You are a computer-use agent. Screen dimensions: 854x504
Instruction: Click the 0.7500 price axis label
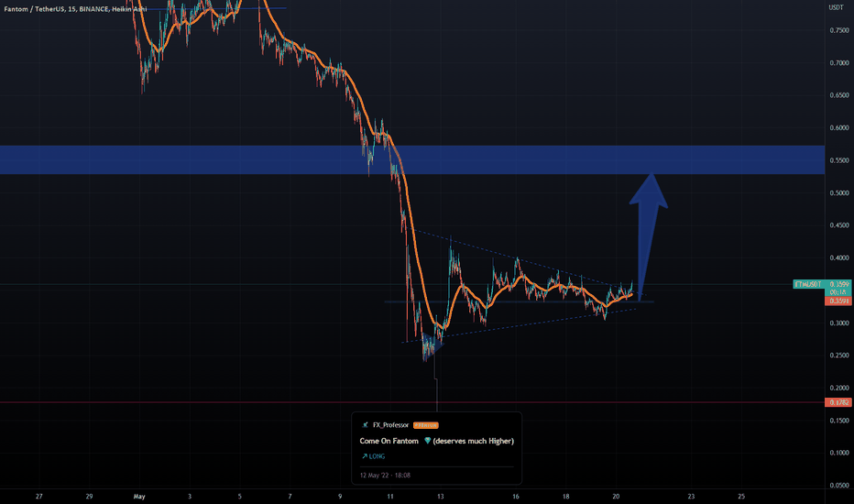(x=839, y=30)
